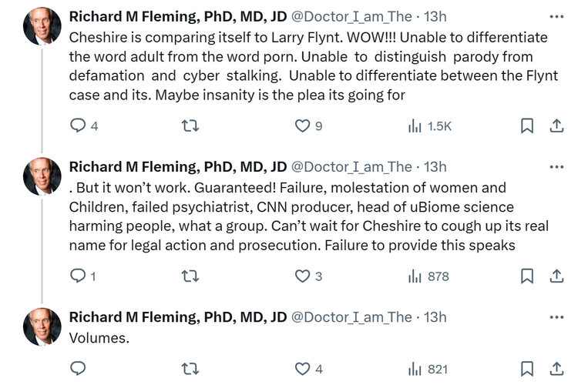Image resolution: width=588 pixels, height=388 pixels.
Task: Open the 13h timestamp on second tweet
Action: [435, 167]
